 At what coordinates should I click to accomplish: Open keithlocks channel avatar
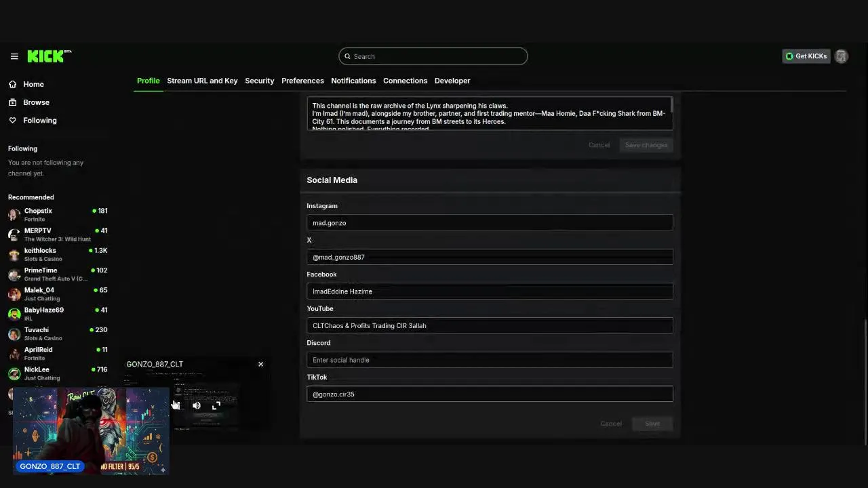point(14,254)
